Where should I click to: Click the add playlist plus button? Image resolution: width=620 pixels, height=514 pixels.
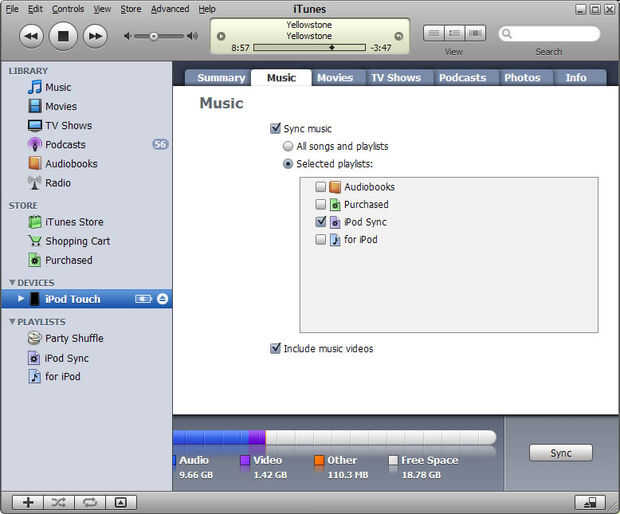point(28,502)
